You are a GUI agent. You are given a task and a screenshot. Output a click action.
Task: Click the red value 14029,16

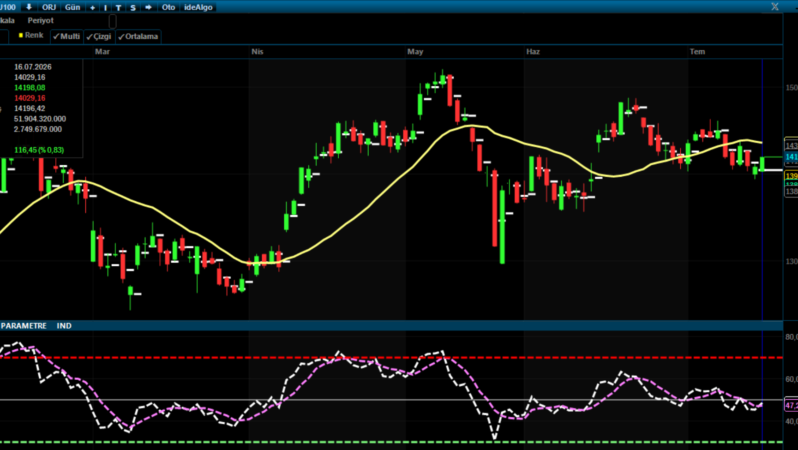coord(30,98)
